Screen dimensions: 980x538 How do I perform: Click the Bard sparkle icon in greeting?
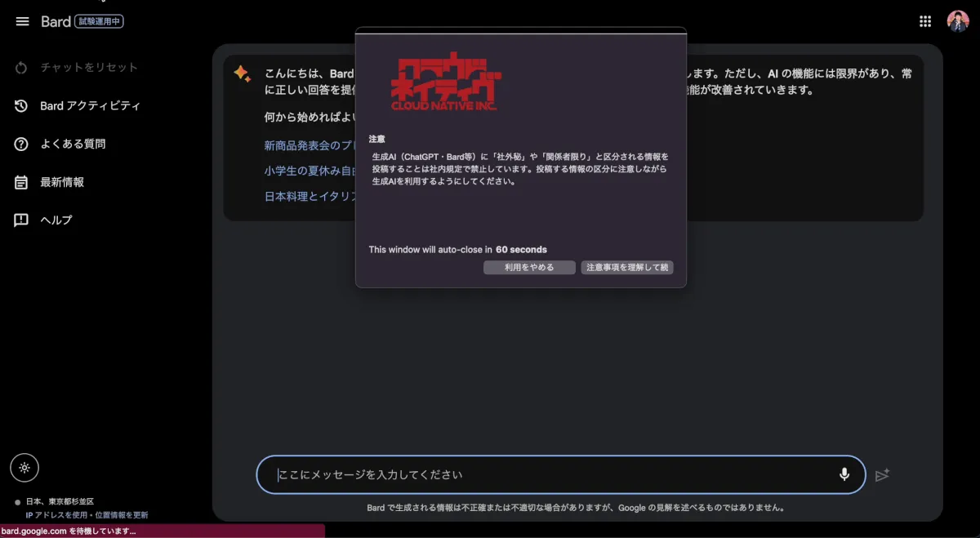242,73
